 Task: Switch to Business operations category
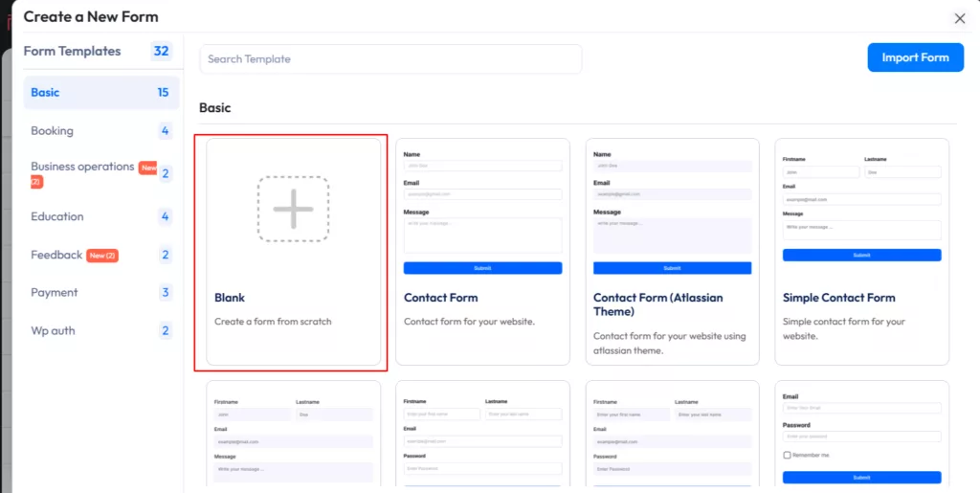pyautogui.click(x=82, y=167)
